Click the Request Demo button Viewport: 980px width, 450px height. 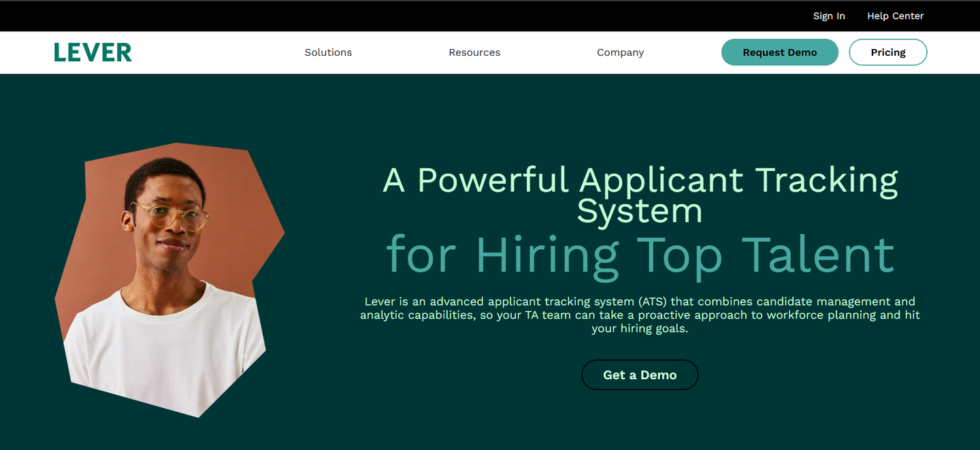(x=780, y=52)
